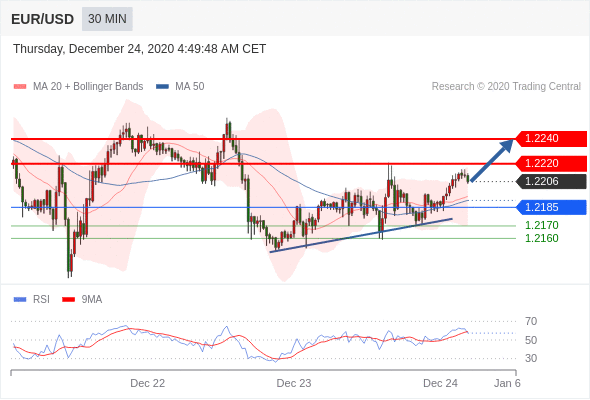Click the 1.2160 support level label

541,238
